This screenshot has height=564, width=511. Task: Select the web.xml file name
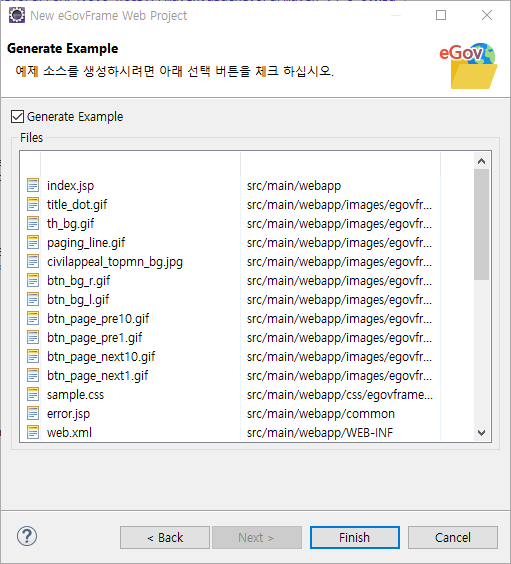click(69, 433)
